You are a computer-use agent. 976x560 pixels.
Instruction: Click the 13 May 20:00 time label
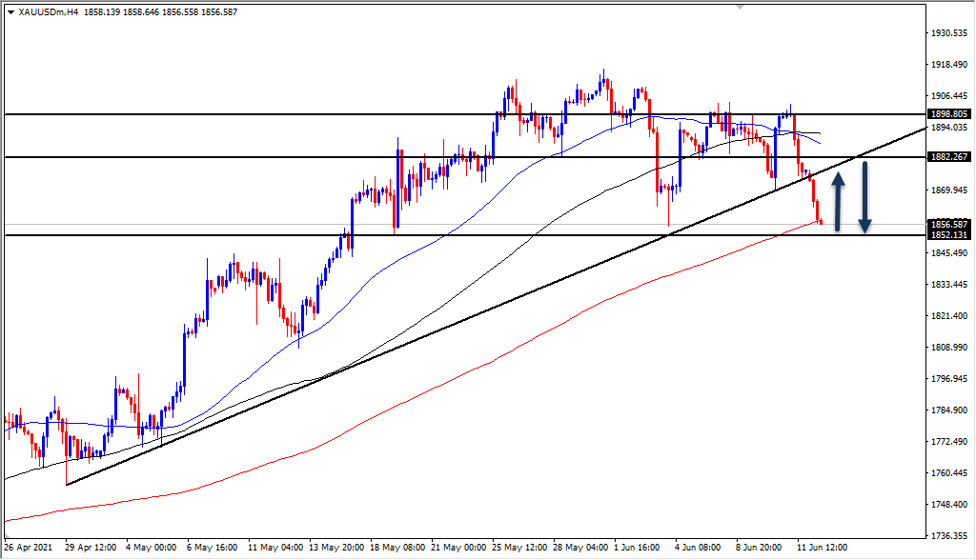(336, 548)
